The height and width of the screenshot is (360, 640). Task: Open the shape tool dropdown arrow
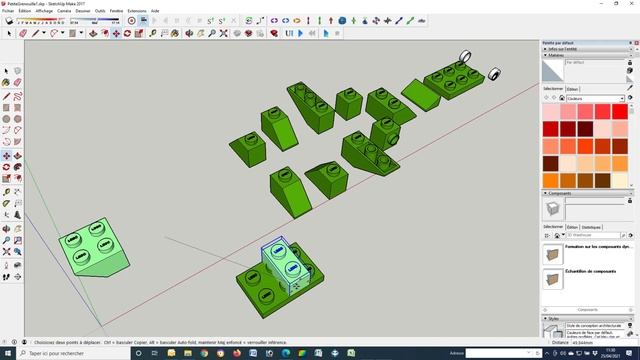point(81,33)
